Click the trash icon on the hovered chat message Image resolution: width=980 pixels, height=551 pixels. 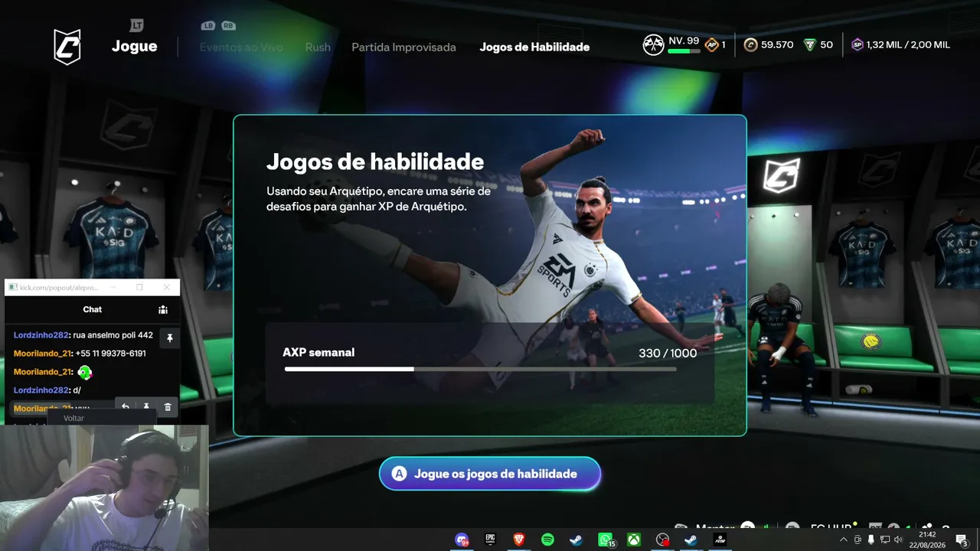(168, 407)
